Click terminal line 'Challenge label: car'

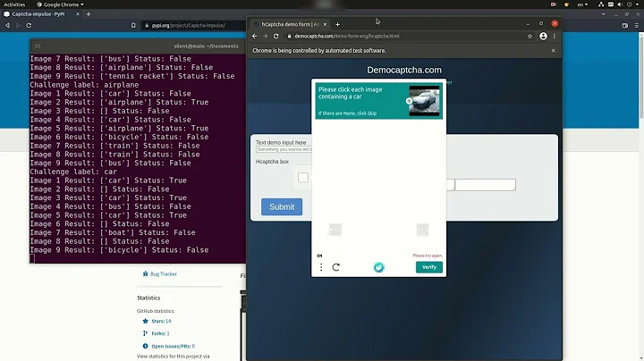click(73, 172)
